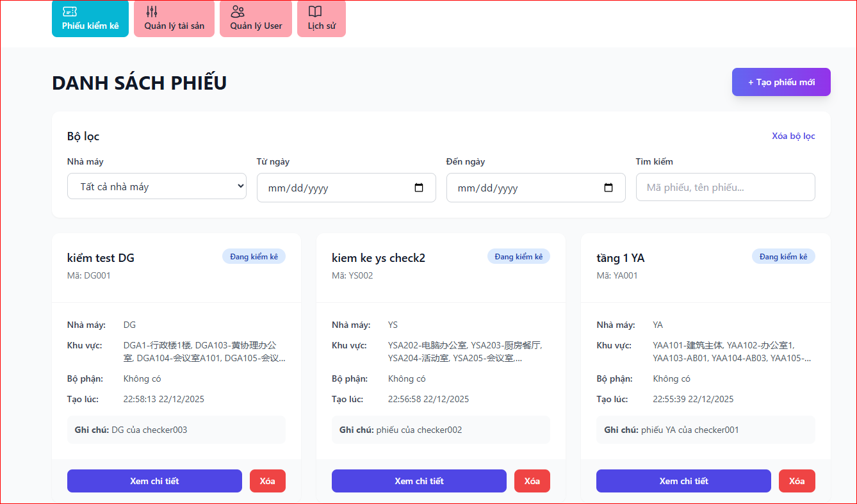Image resolution: width=857 pixels, height=504 pixels.
Task: View details of tầng 1 YA ticket
Action: click(x=683, y=481)
